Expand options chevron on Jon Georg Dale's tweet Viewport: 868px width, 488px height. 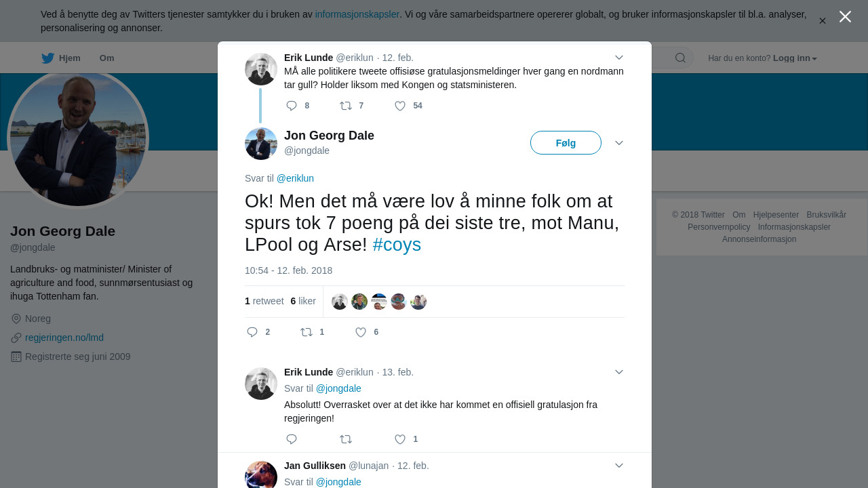click(618, 143)
